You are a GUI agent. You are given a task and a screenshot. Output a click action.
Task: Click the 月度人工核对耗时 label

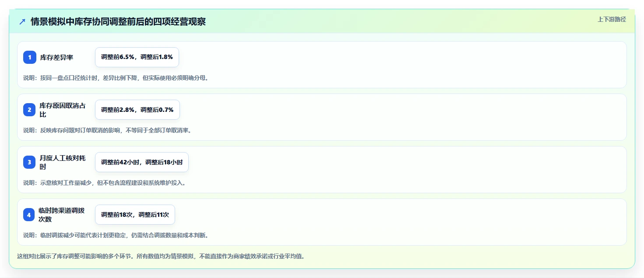[63, 162]
